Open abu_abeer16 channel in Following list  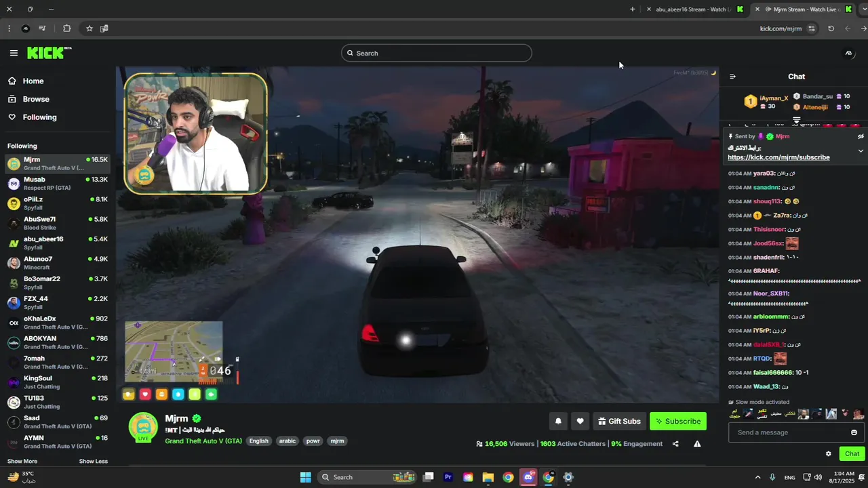[58, 243]
